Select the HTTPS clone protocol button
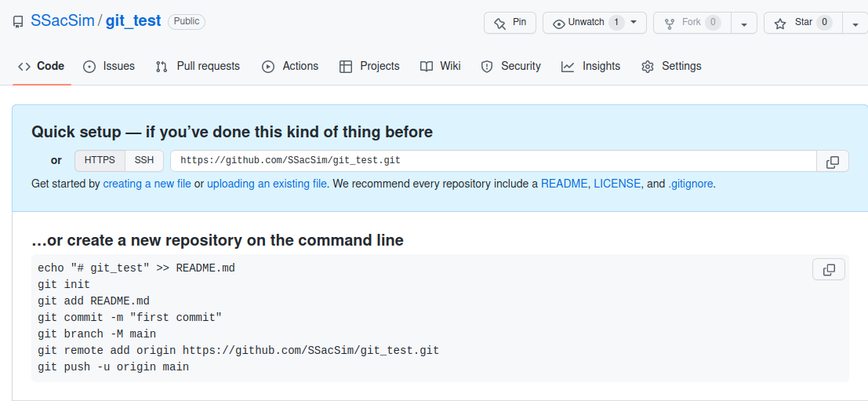This screenshot has width=868, height=401. (x=100, y=161)
